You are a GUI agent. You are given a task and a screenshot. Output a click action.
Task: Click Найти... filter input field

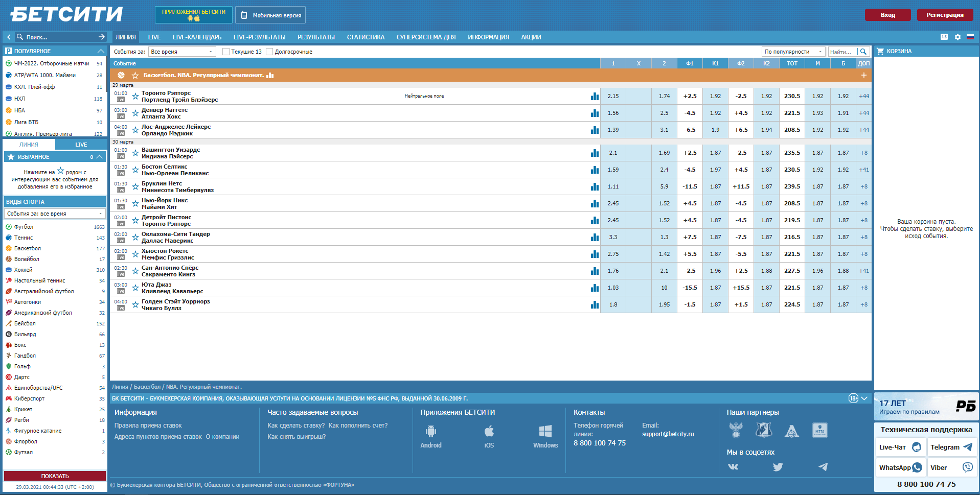point(842,52)
